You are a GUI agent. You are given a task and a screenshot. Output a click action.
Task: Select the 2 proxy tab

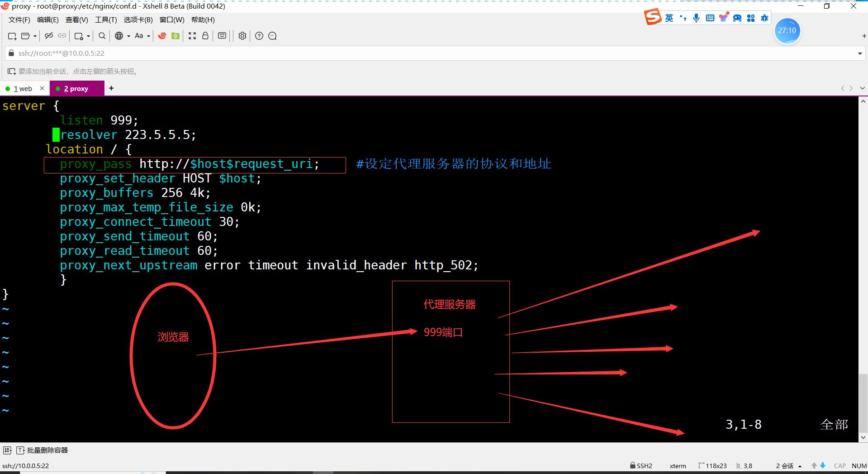click(76, 89)
